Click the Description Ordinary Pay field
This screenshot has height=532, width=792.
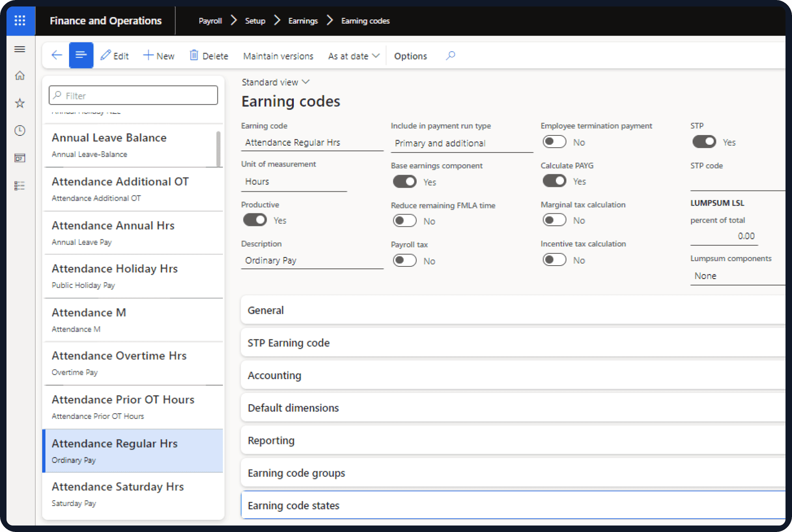[x=312, y=260]
